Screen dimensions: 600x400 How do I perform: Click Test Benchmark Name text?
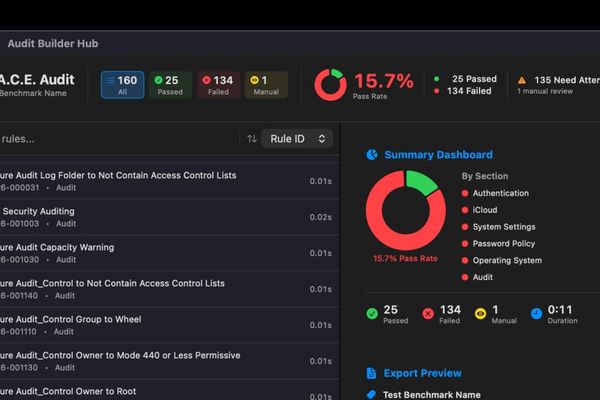coord(432,395)
